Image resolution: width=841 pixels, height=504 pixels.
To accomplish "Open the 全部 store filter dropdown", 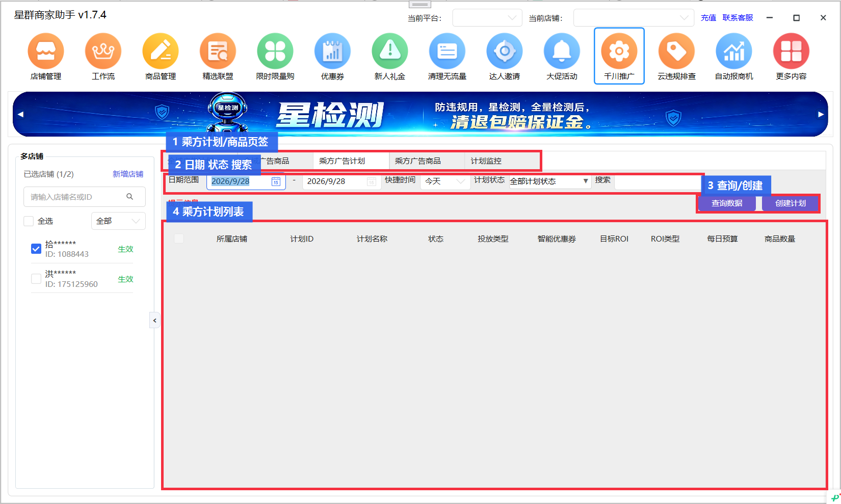I will 118,221.
